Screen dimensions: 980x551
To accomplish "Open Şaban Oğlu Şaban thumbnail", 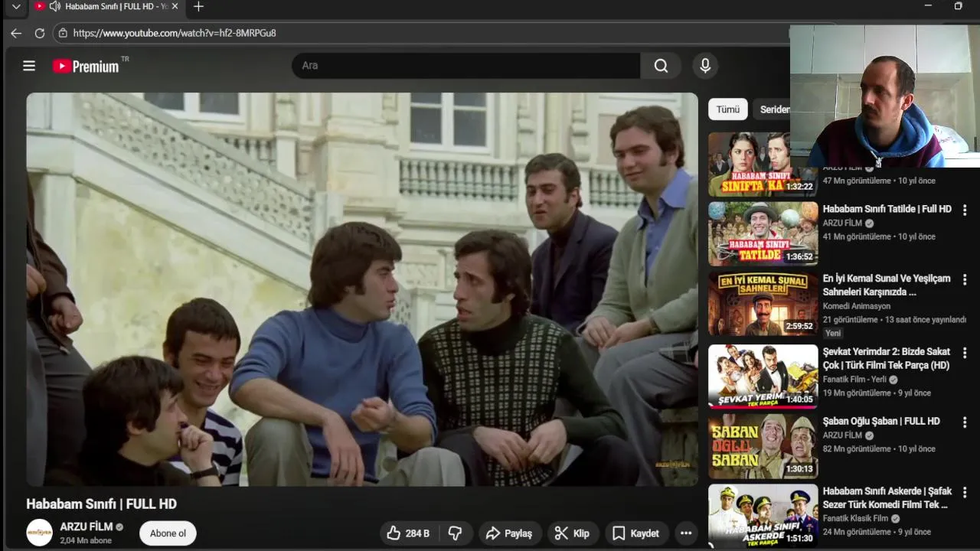I will click(763, 446).
